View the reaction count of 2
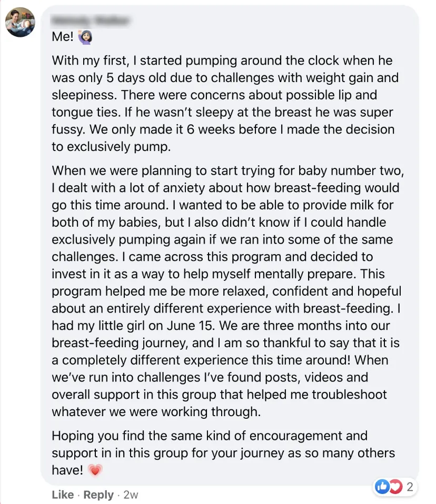This screenshot has width=436, height=504. [x=410, y=487]
